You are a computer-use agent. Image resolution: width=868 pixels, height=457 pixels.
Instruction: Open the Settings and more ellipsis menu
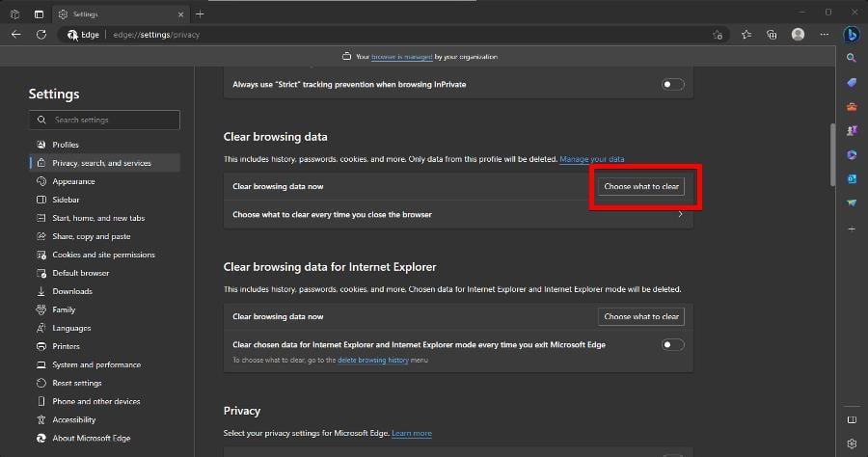tap(825, 35)
